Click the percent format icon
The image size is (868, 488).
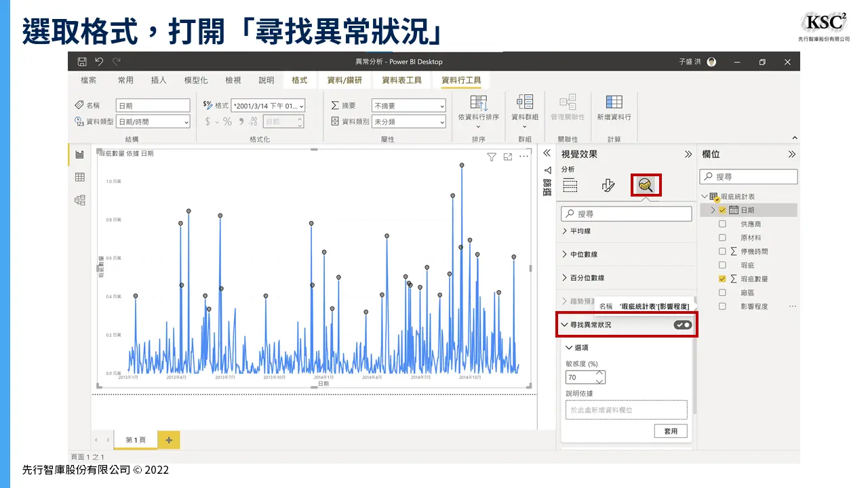(x=228, y=122)
